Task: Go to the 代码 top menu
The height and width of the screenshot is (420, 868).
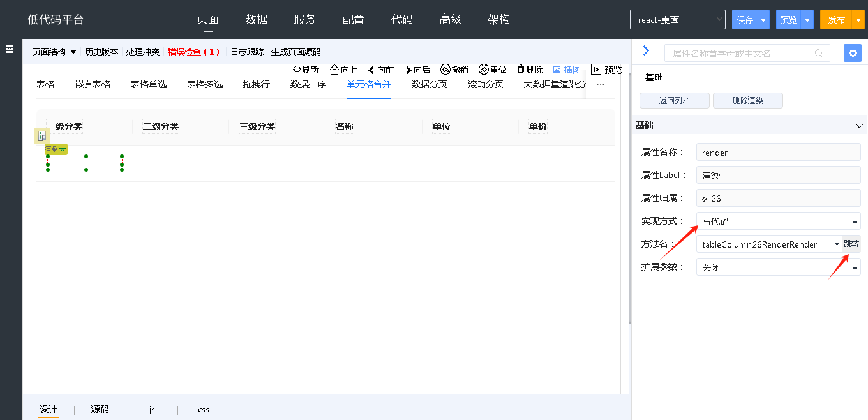Action: tap(402, 19)
